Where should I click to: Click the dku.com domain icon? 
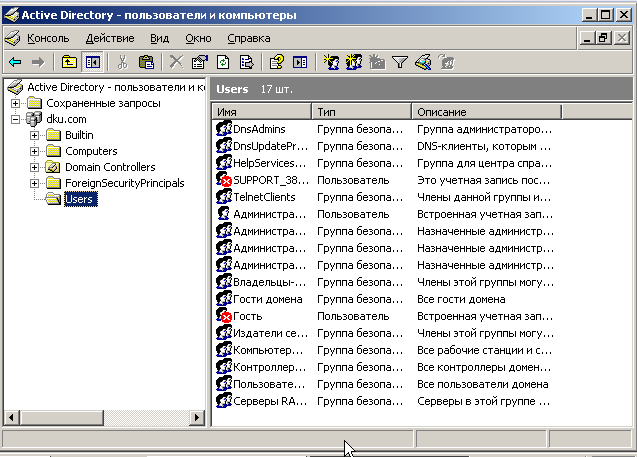pyautogui.click(x=34, y=119)
